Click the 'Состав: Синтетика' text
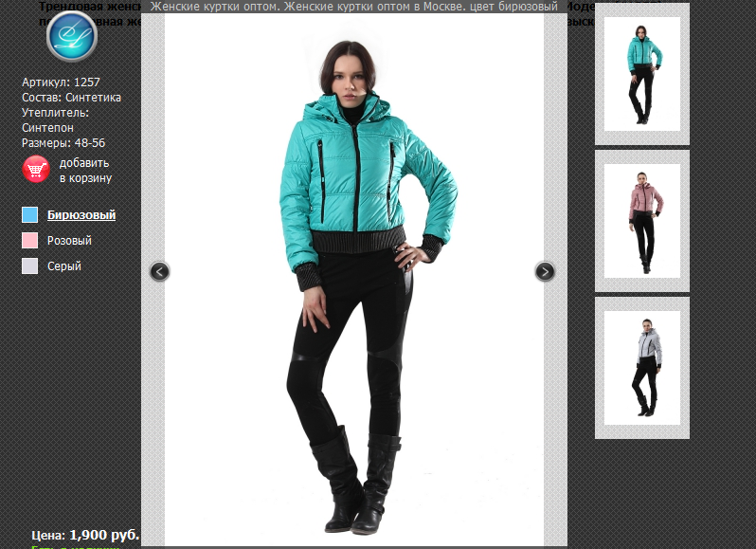The height and width of the screenshot is (549, 756). pos(71,98)
